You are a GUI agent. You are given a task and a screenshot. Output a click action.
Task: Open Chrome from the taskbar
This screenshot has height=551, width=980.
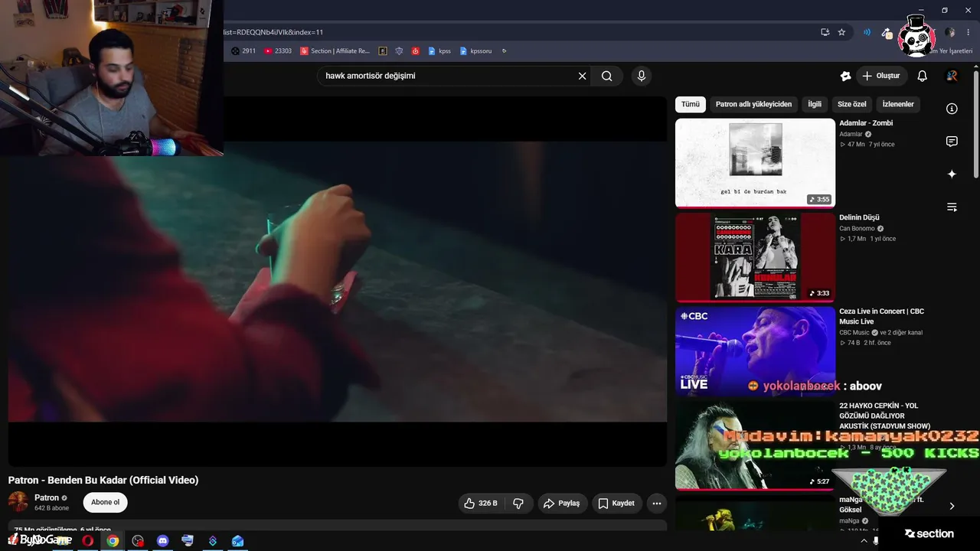[113, 540]
